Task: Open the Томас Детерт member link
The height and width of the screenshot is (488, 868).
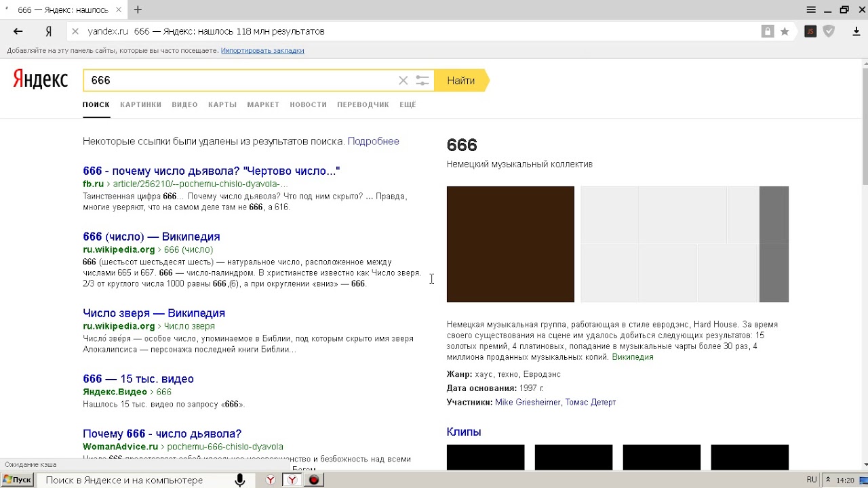Action: (x=591, y=402)
